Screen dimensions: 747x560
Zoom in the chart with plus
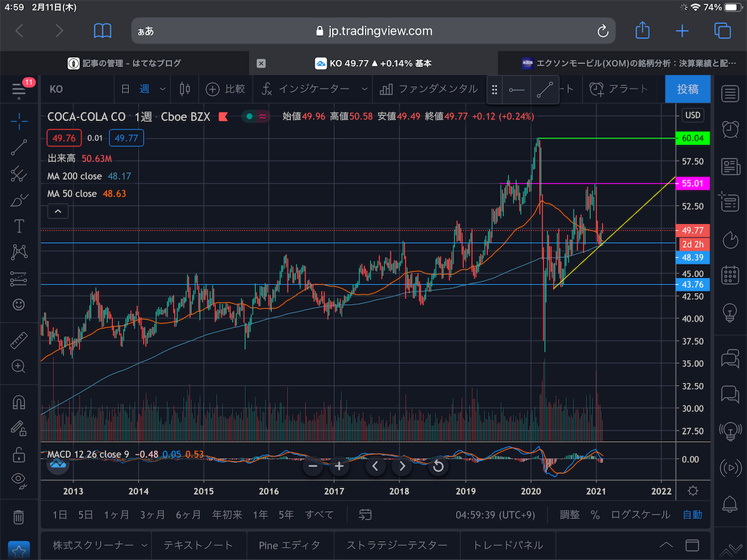pyautogui.click(x=339, y=466)
